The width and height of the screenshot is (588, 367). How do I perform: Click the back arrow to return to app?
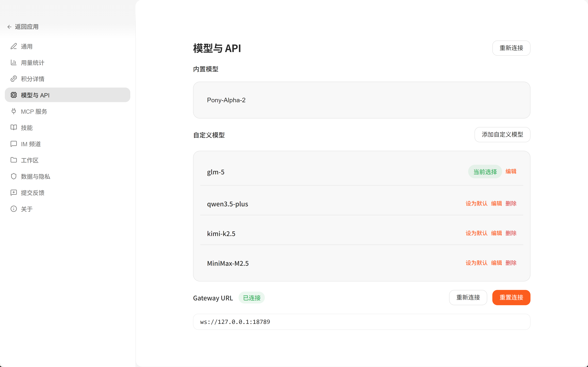click(9, 27)
